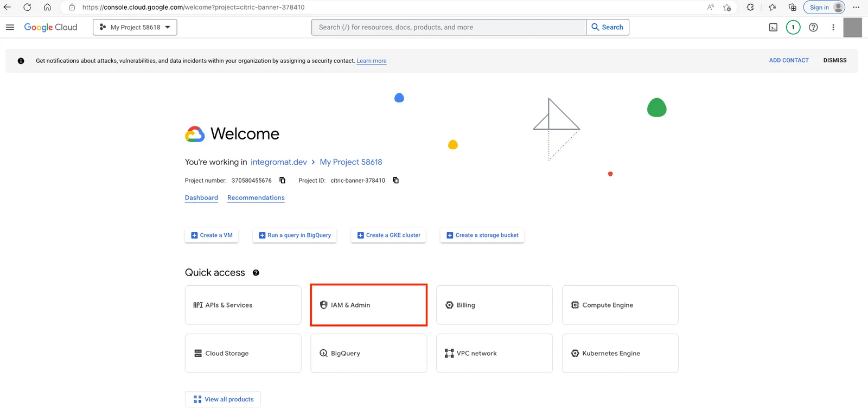Open the Dashboard tab link
Viewport: 868px width, 416px height.
[201, 198]
